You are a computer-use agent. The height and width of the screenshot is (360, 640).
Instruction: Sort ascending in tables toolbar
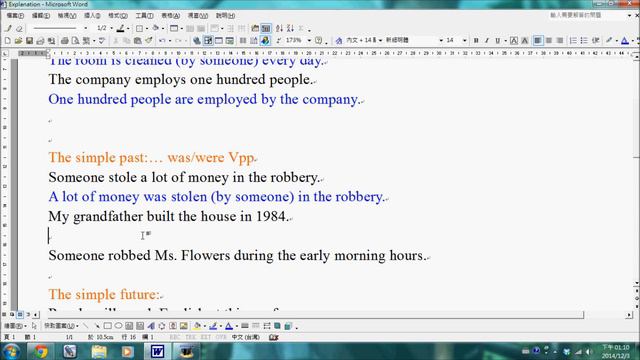coord(279,28)
